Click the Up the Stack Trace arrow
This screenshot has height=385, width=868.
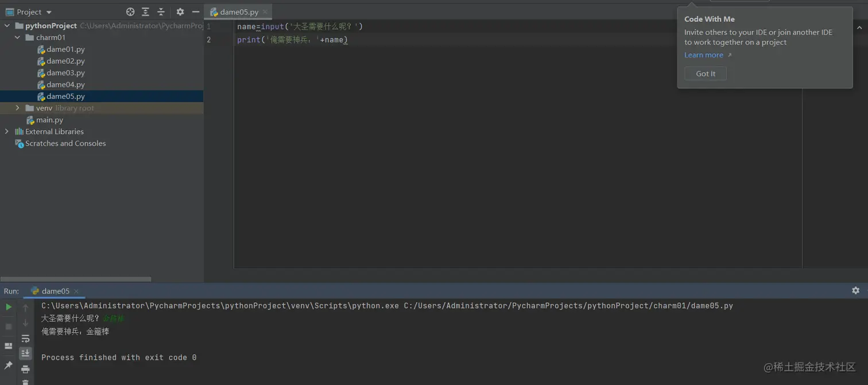coord(25,308)
